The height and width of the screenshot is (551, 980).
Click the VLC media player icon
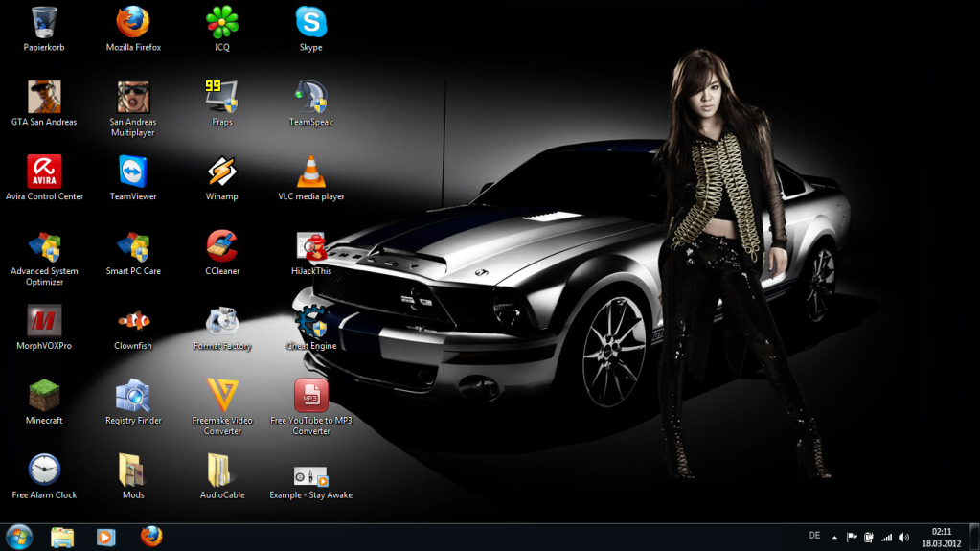[310, 172]
